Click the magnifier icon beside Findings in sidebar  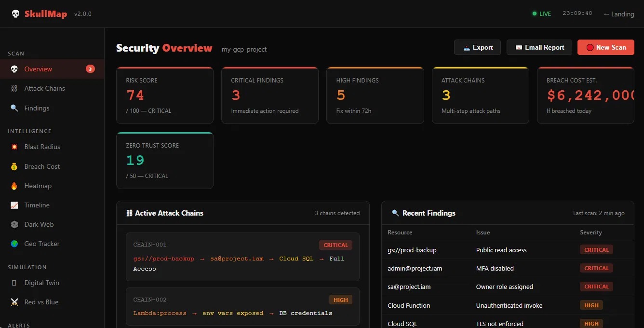pyautogui.click(x=14, y=108)
